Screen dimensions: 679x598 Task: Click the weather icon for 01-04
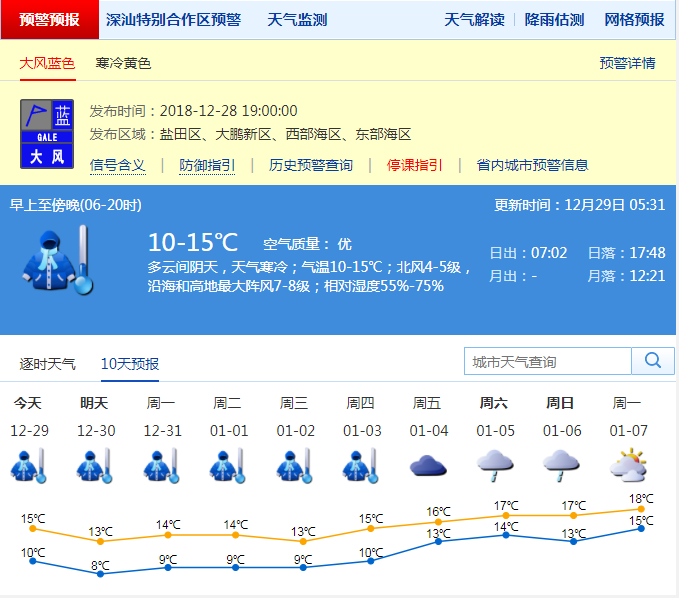pyautogui.click(x=428, y=465)
